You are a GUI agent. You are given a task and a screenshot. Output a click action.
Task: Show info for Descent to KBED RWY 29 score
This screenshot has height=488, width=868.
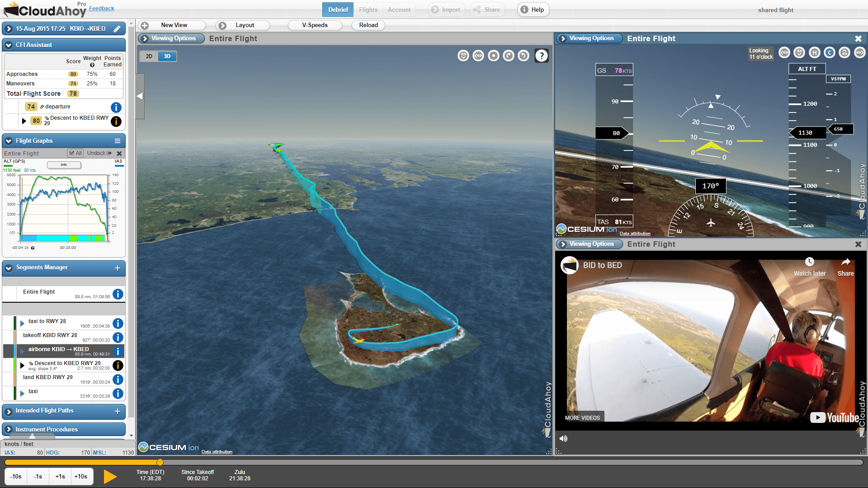pos(116,121)
